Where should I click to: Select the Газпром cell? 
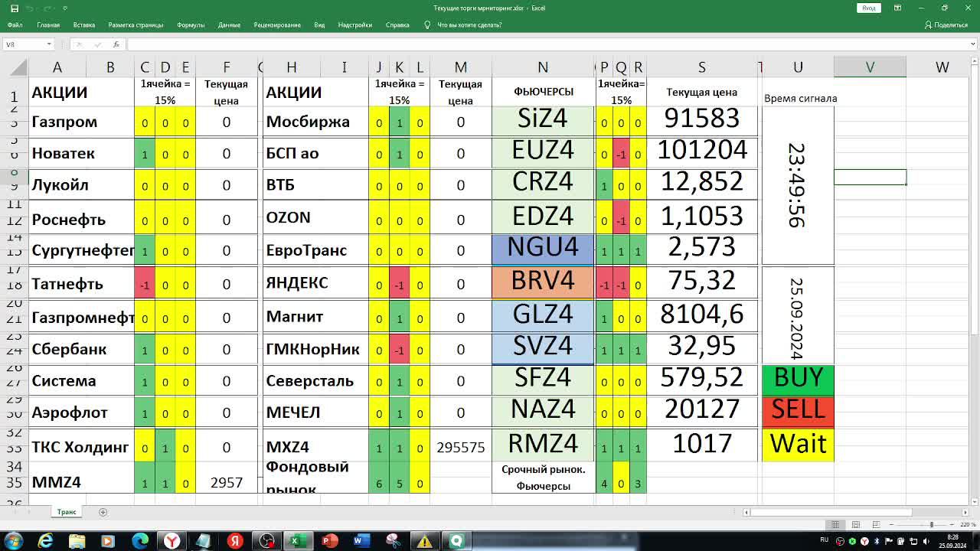(81, 122)
